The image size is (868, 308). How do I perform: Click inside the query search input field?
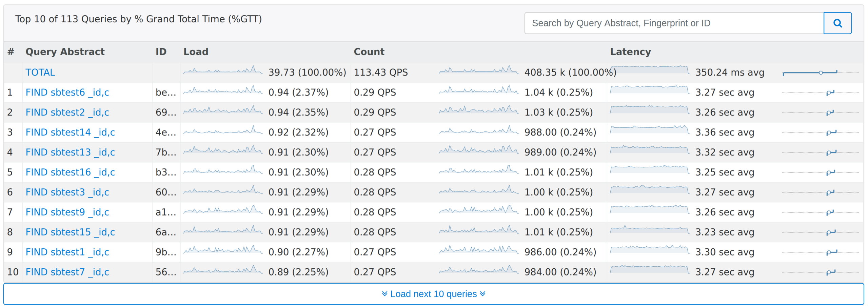675,23
